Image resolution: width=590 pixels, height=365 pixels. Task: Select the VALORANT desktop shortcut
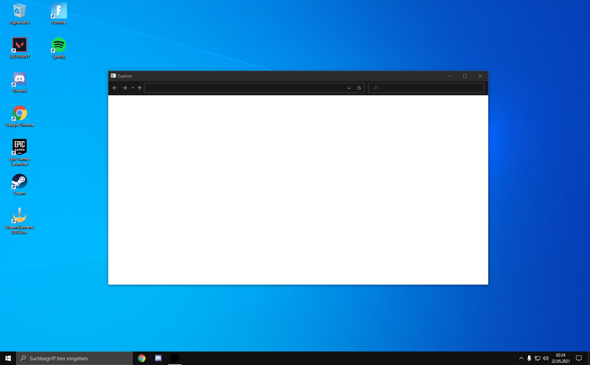(20, 48)
